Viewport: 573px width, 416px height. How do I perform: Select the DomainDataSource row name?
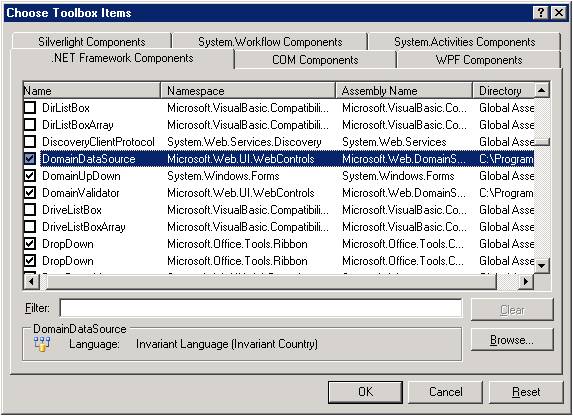point(89,159)
